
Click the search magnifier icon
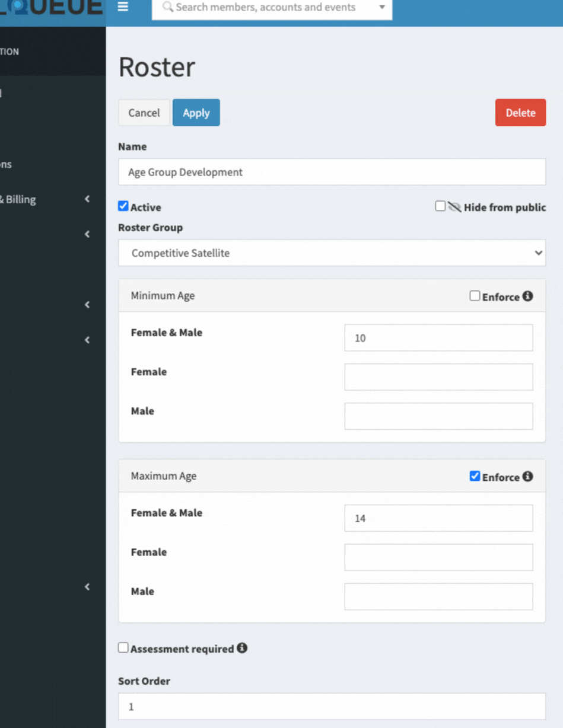click(168, 7)
